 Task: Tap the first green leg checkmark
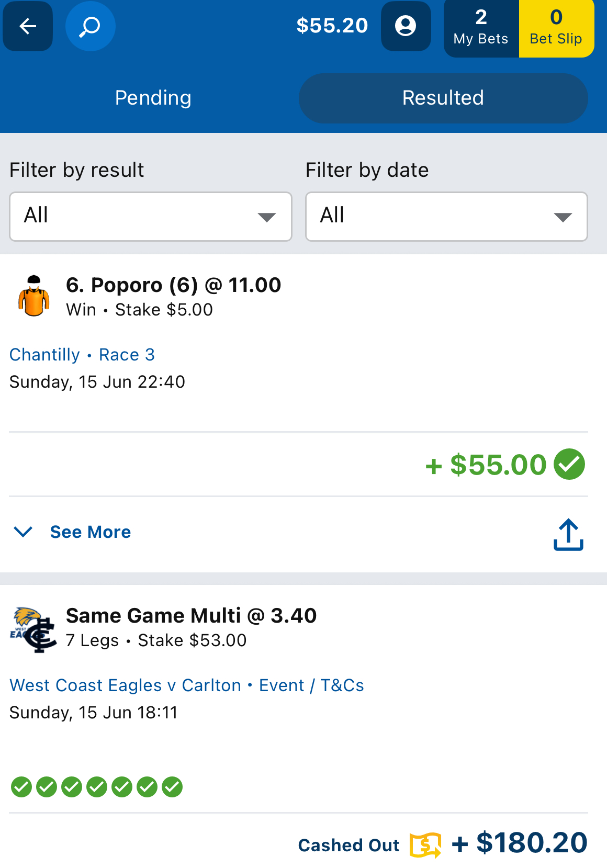tap(21, 787)
